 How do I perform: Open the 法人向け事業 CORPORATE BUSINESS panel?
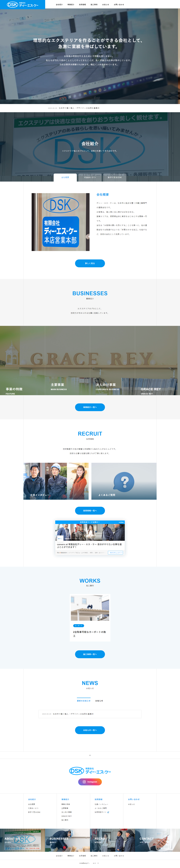(x=113, y=361)
